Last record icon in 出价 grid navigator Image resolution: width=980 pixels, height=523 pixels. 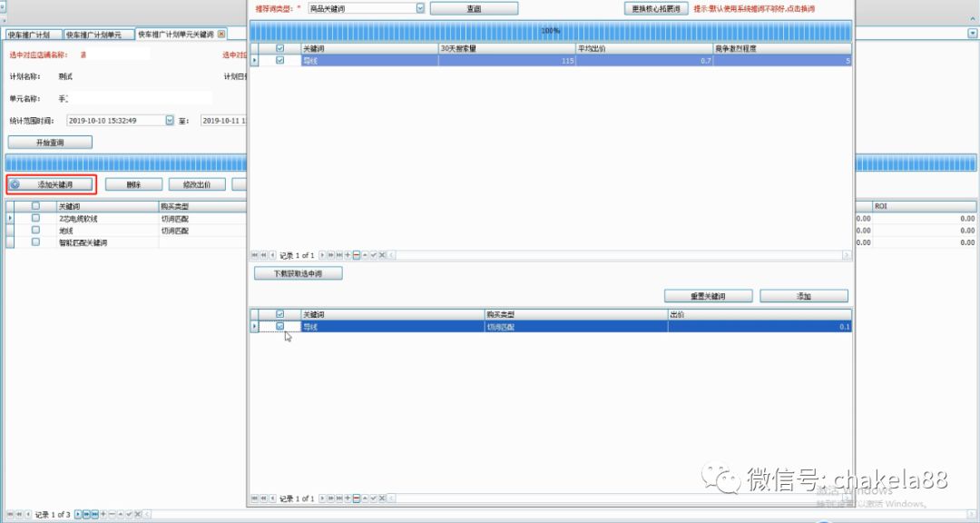point(338,498)
